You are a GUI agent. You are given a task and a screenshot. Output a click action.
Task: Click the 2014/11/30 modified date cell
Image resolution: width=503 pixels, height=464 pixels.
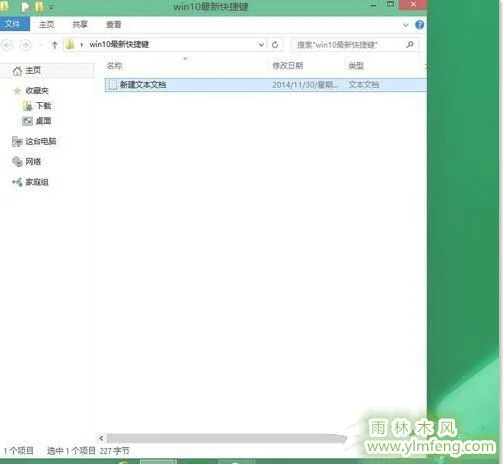point(305,85)
